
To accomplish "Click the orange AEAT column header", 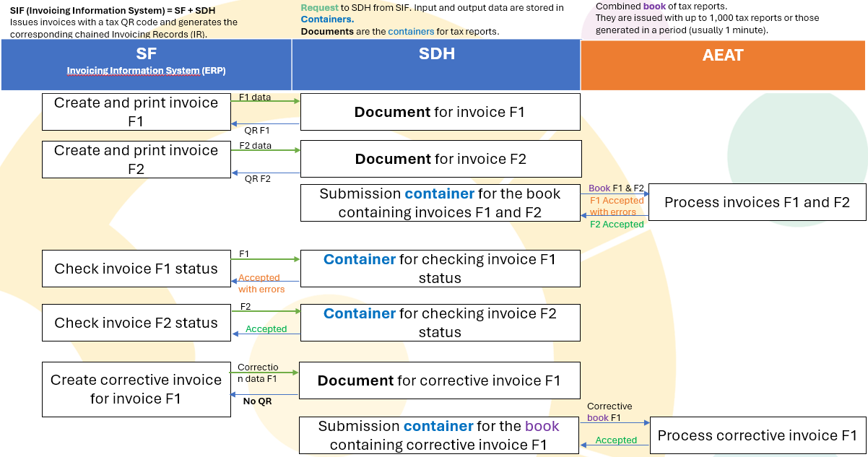I will 723,56.
